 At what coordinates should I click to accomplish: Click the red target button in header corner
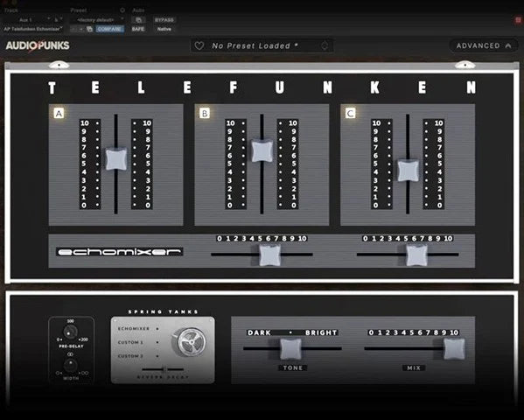519,20
